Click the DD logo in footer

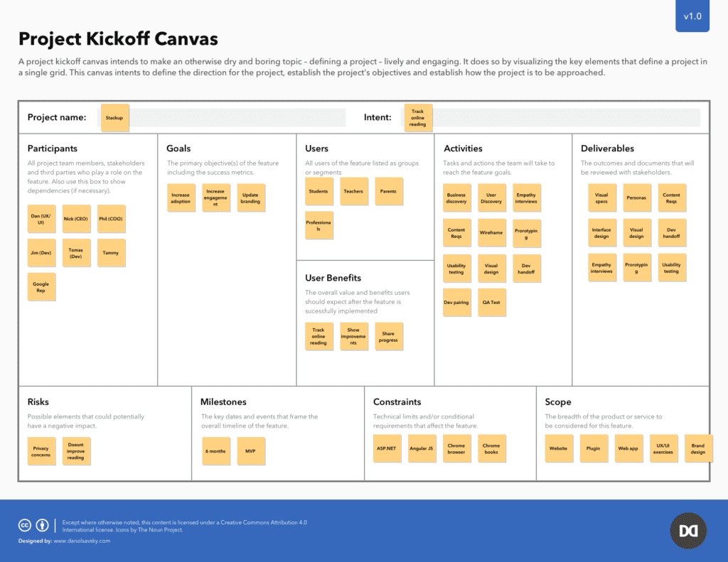coord(687,531)
